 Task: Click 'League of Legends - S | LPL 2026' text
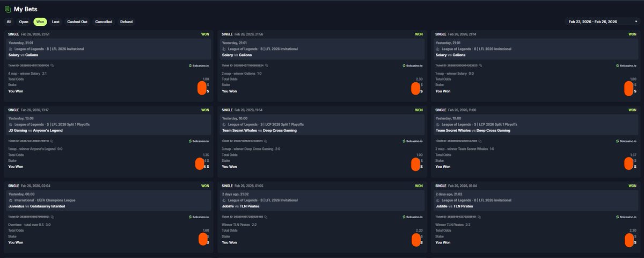53,124
